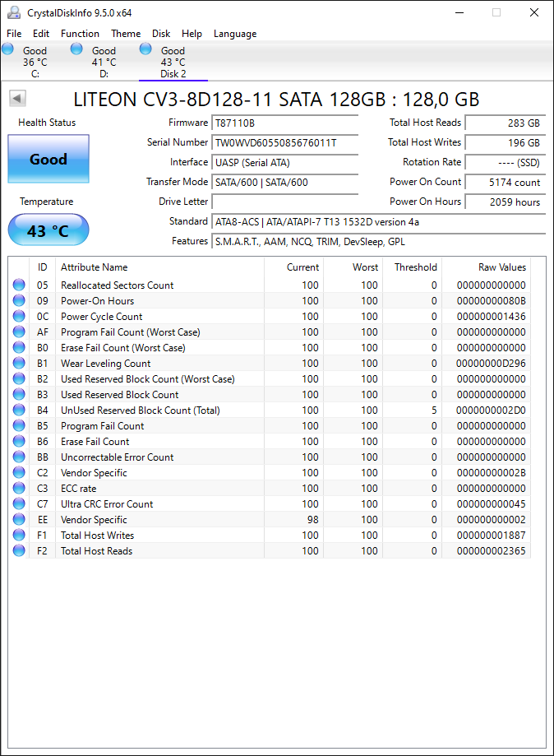Select the Disk 2 tab
The image size is (554, 756).
pos(173,62)
